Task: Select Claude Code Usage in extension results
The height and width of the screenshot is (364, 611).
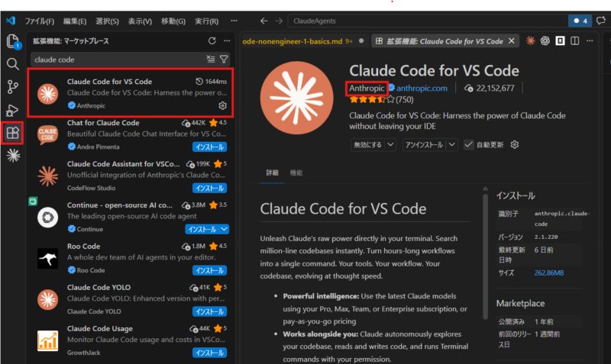Action: tap(131, 340)
